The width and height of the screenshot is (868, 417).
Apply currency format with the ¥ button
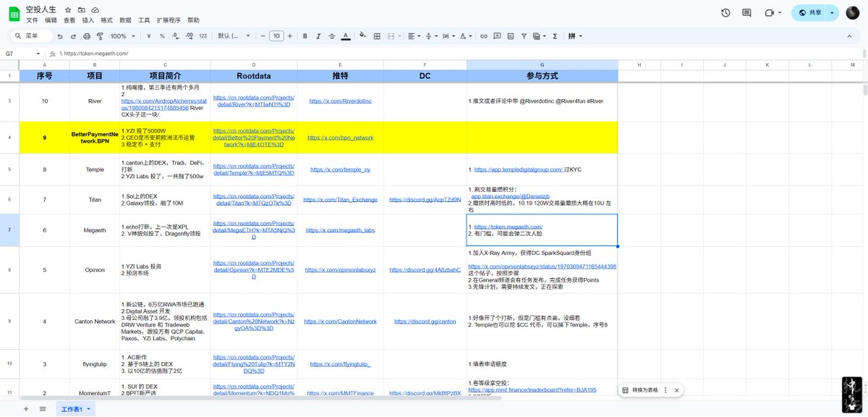[x=148, y=35]
